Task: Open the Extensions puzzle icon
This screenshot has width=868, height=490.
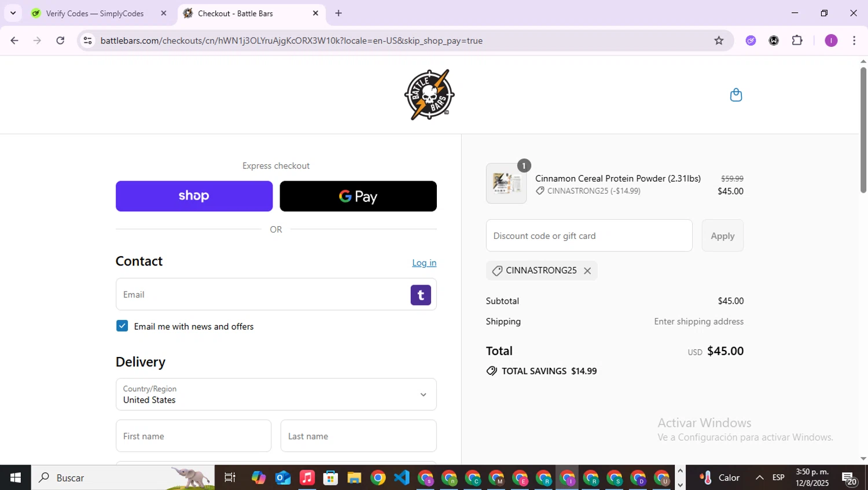Action: [x=797, y=40]
